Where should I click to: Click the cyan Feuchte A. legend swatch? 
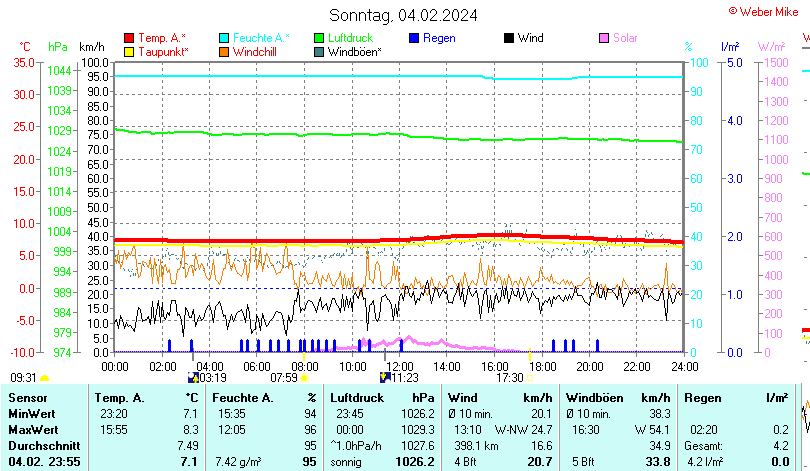tap(224, 38)
